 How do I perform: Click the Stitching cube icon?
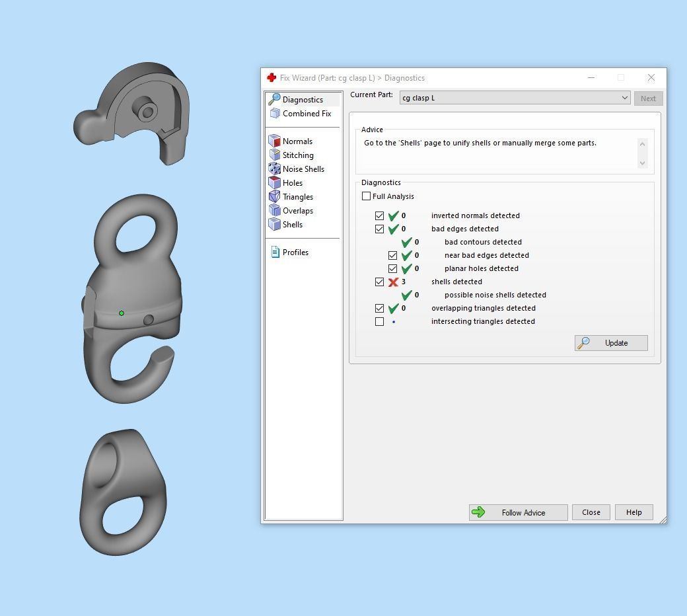[275, 155]
